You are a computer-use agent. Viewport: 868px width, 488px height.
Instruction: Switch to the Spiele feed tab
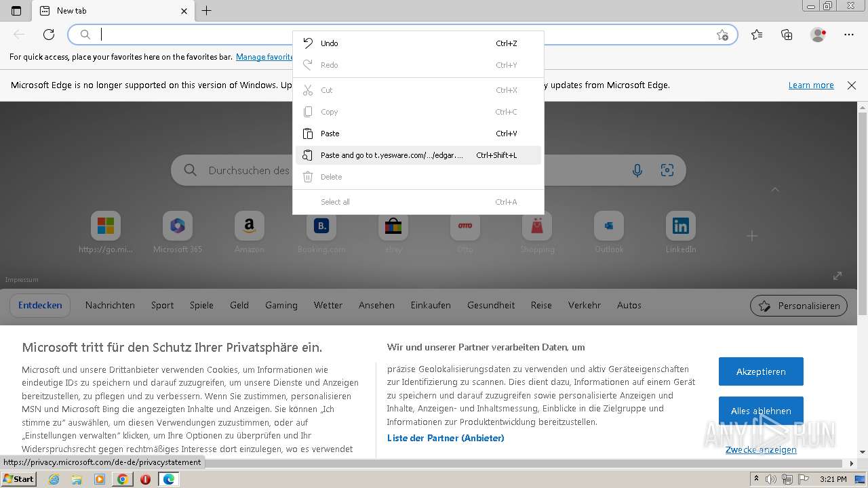click(x=201, y=305)
